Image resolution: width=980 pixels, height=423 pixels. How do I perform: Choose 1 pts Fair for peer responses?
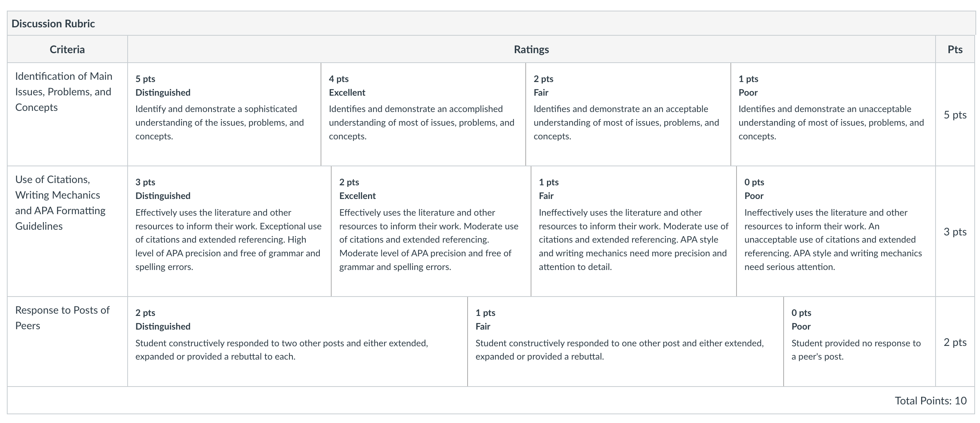pyautogui.click(x=626, y=342)
